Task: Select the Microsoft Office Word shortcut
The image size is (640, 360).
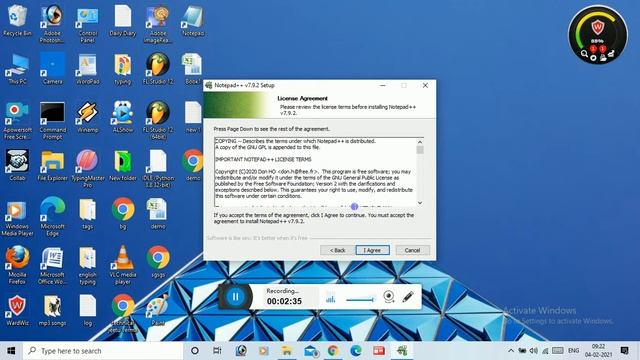Action: [x=52, y=265]
